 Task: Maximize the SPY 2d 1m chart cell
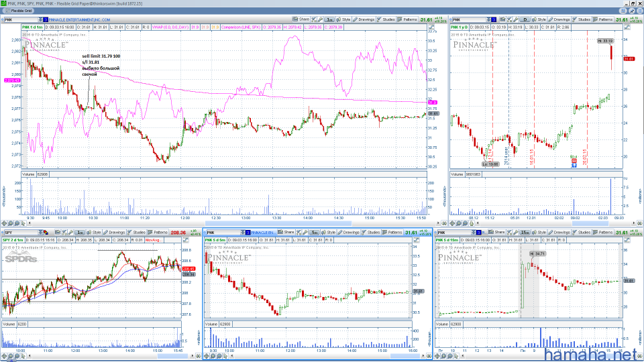[x=186, y=240]
